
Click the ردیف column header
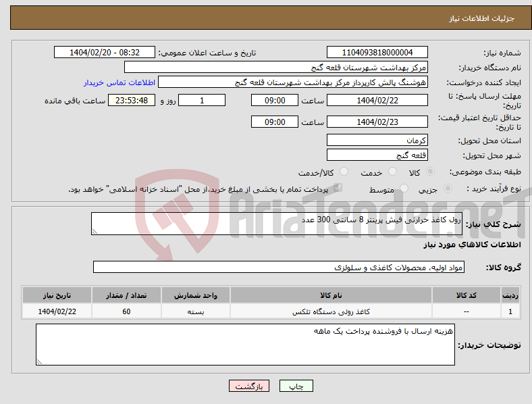coord(510,295)
